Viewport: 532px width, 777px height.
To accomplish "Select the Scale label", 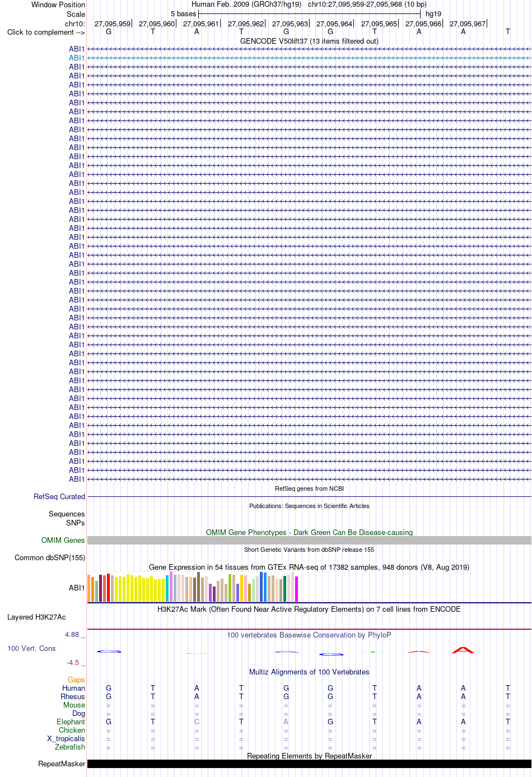I will [76, 14].
